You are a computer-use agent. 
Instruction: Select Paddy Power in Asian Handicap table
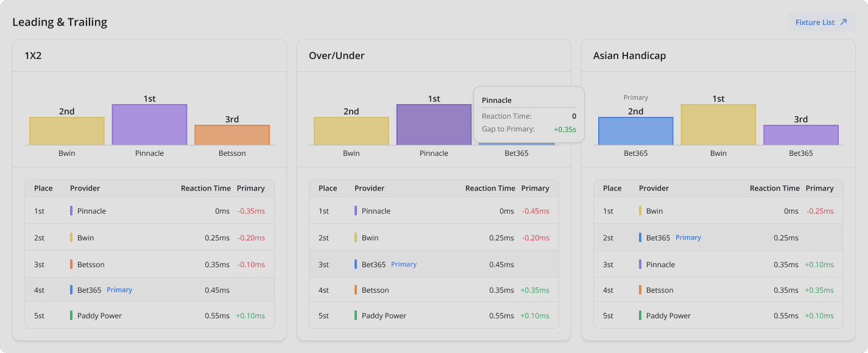[718, 315]
